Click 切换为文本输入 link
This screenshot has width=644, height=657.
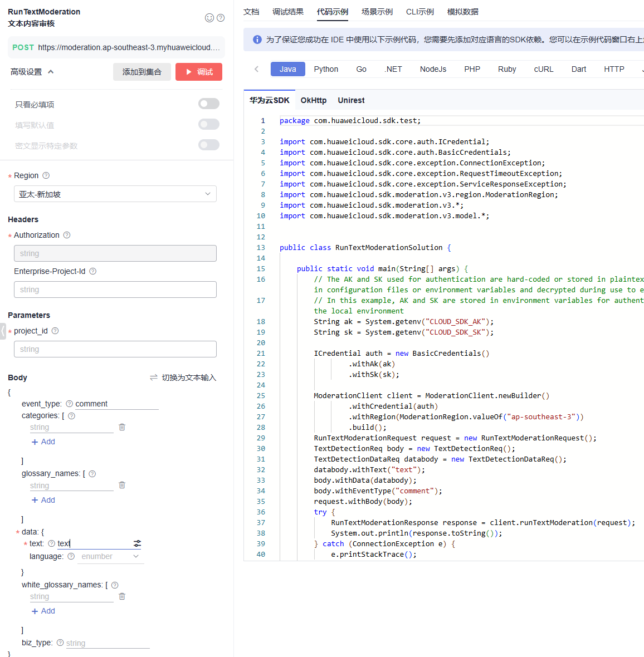click(x=189, y=377)
